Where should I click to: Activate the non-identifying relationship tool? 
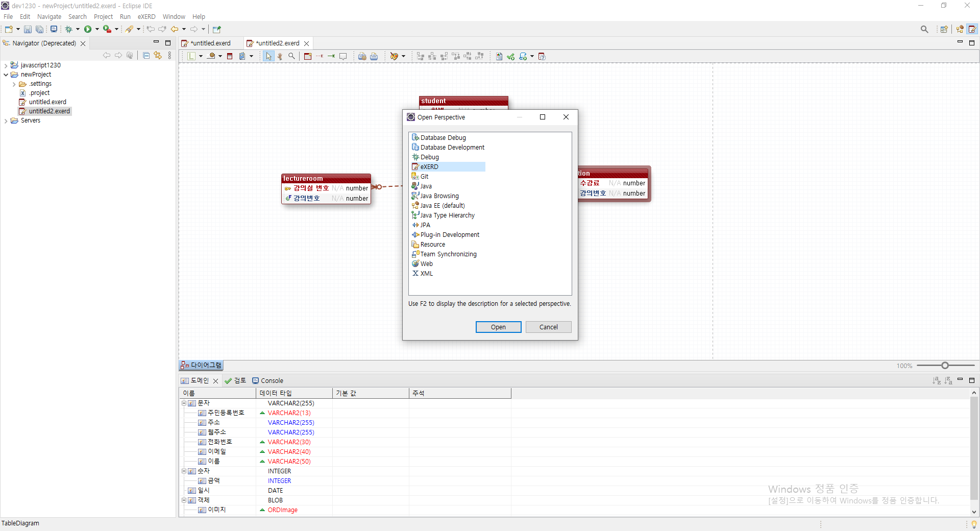point(320,56)
